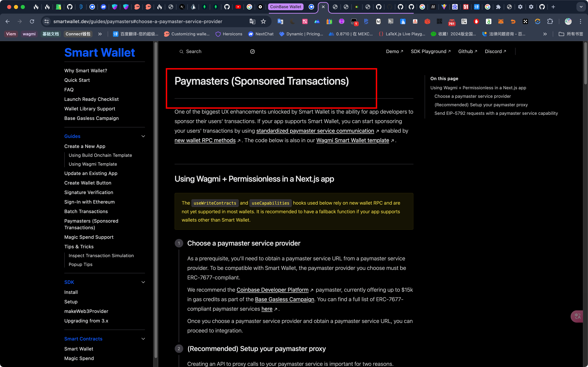
Task: Click the Hypothesis 'h.' extension icon
Action: (391, 22)
